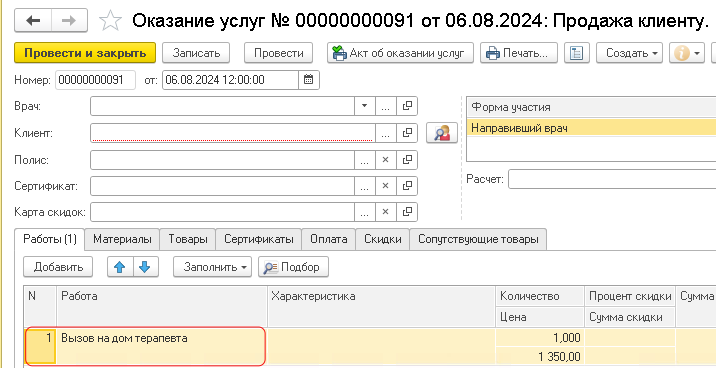Move row down with blue down arrow
716x368 pixels.
click(145, 267)
